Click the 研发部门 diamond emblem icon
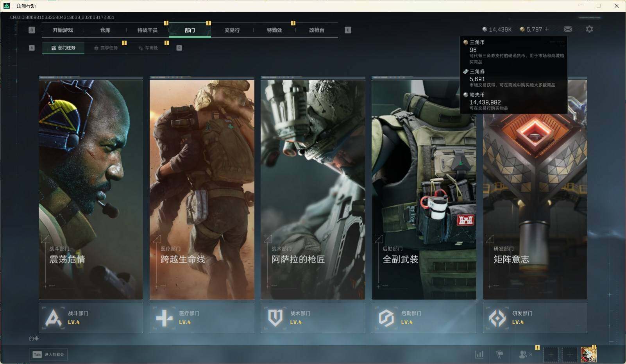This screenshot has width=626, height=364. (x=497, y=318)
